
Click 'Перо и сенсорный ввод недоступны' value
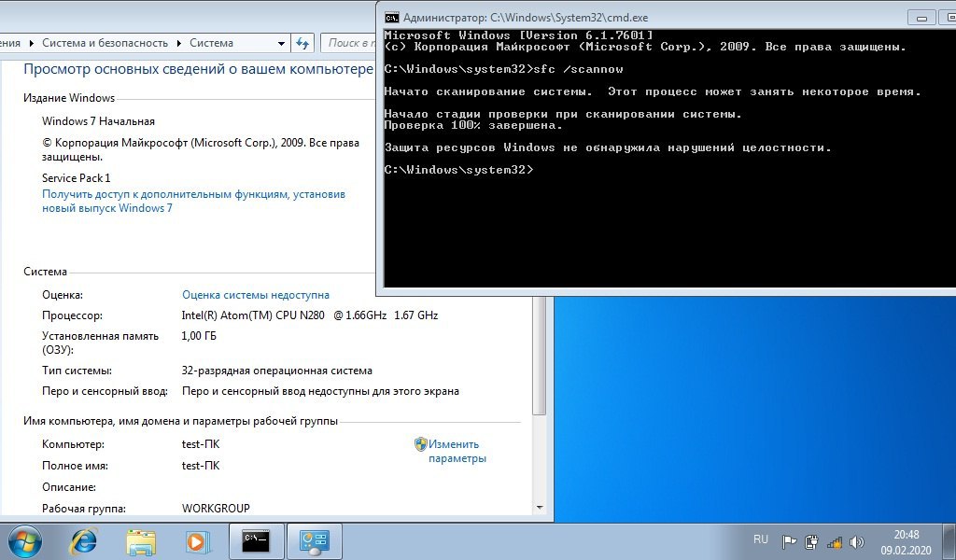(320, 391)
